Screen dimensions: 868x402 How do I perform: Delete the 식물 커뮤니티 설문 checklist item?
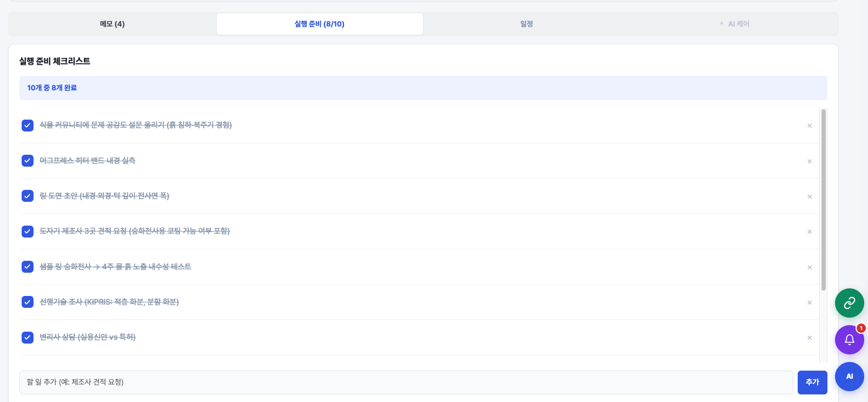click(x=810, y=126)
